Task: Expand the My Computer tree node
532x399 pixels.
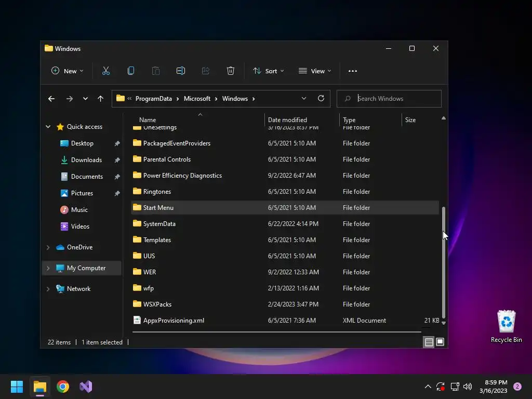Action: (x=48, y=268)
